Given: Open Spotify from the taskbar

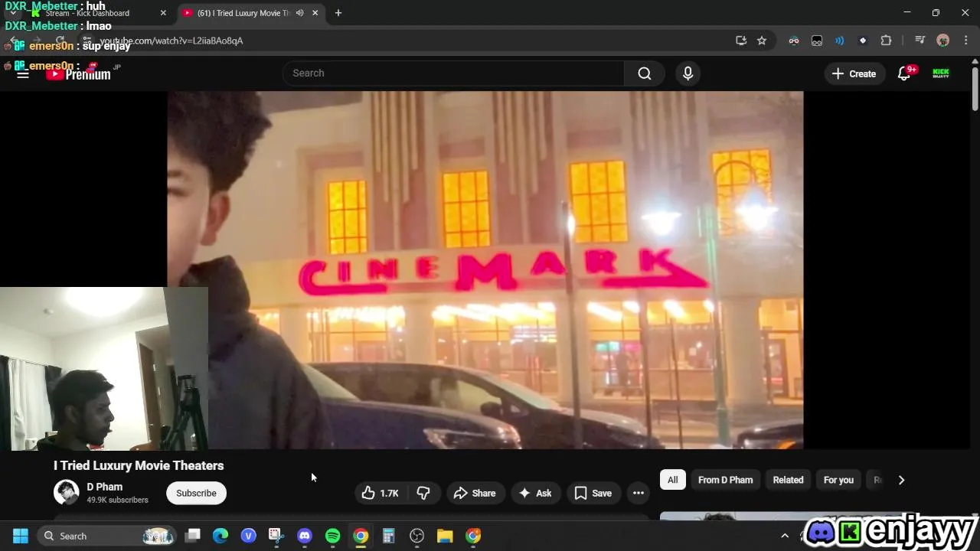Looking at the screenshot, I should pyautogui.click(x=333, y=536).
